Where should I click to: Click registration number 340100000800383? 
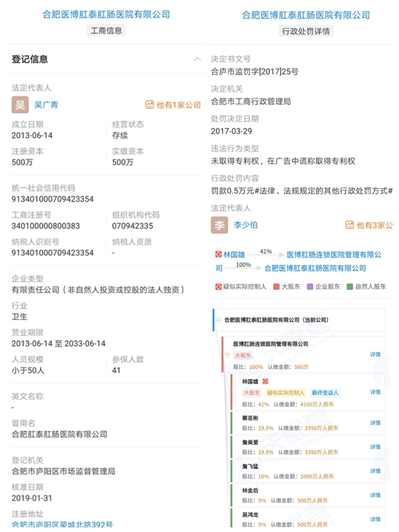46,225
